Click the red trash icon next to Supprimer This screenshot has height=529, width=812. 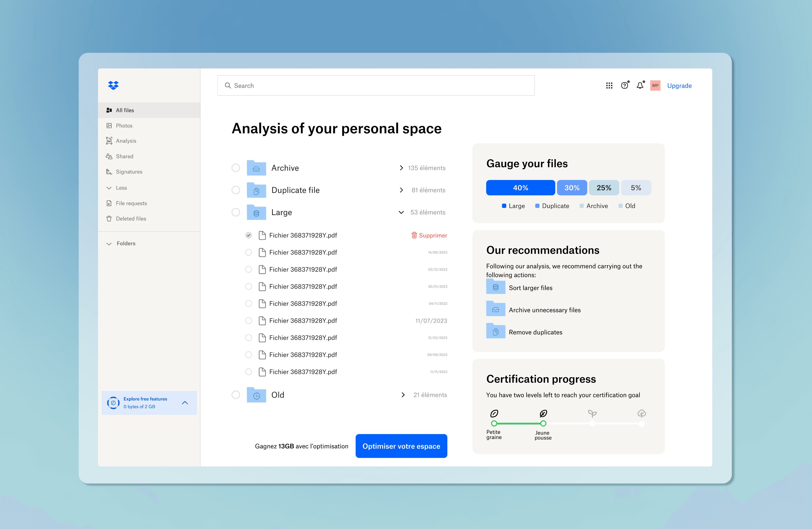(414, 235)
